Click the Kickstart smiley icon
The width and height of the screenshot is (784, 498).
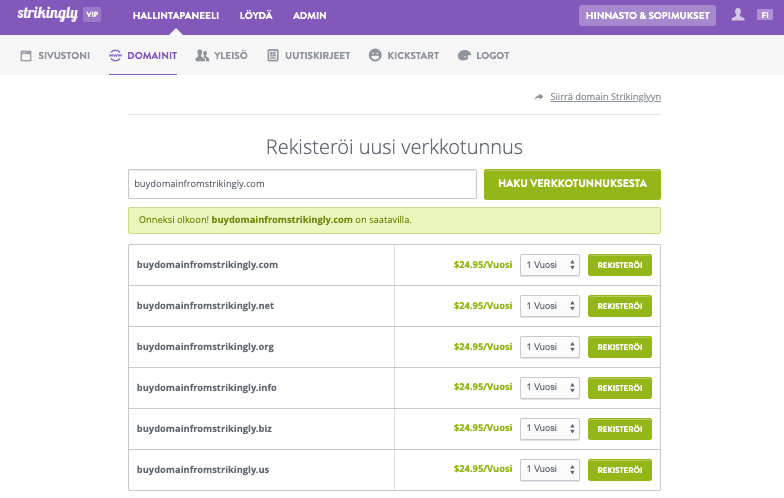[x=375, y=56]
